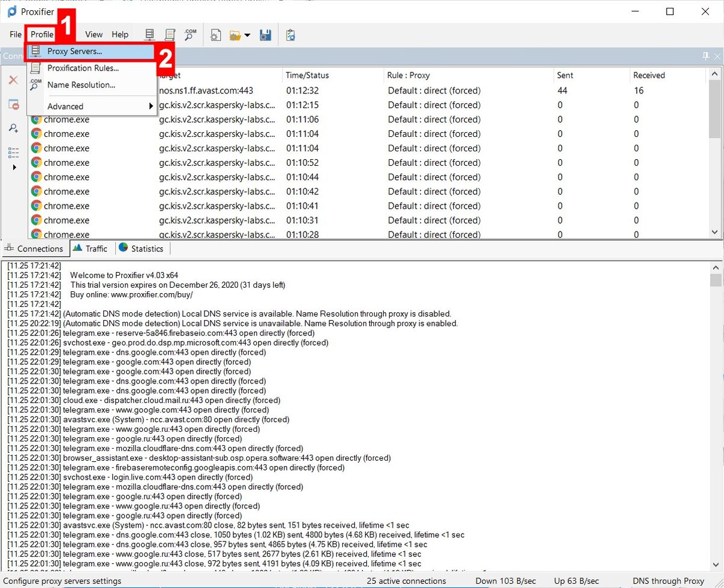Click Name Resolution icon in Profile menu
Screen dimensions: 724x588
coord(36,85)
